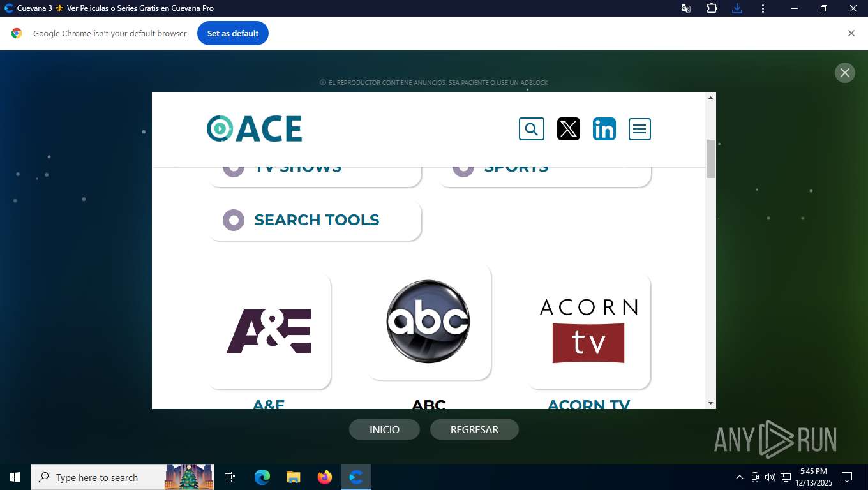Open Task View on the taskbar
The width and height of the screenshot is (868, 490).
pos(230,477)
